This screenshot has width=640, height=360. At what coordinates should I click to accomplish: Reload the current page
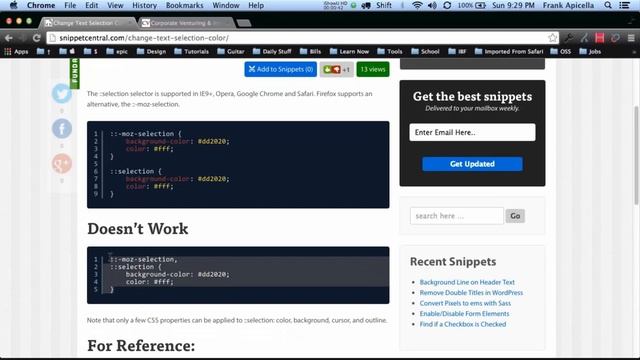coord(36,38)
